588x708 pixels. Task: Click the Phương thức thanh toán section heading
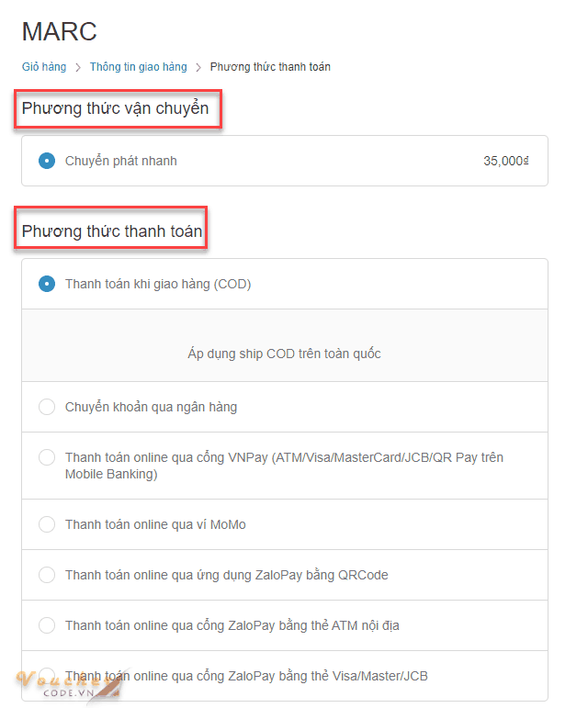coord(112,231)
